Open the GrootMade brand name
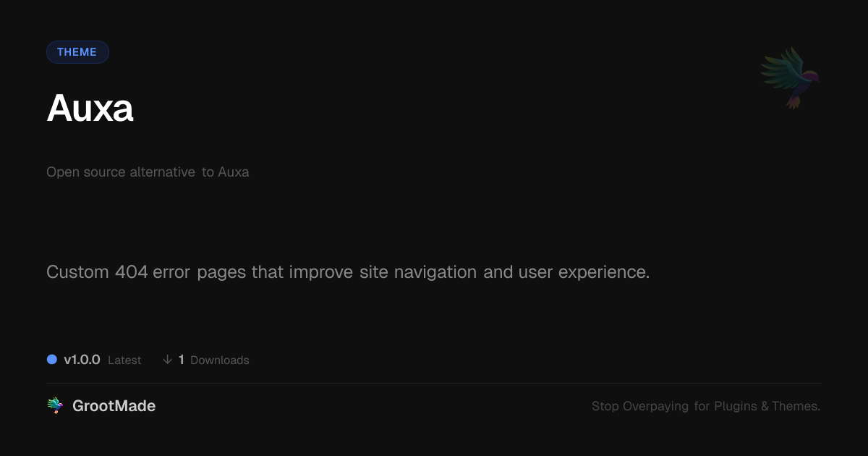Image resolution: width=868 pixels, height=456 pixels. coord(114,406)
